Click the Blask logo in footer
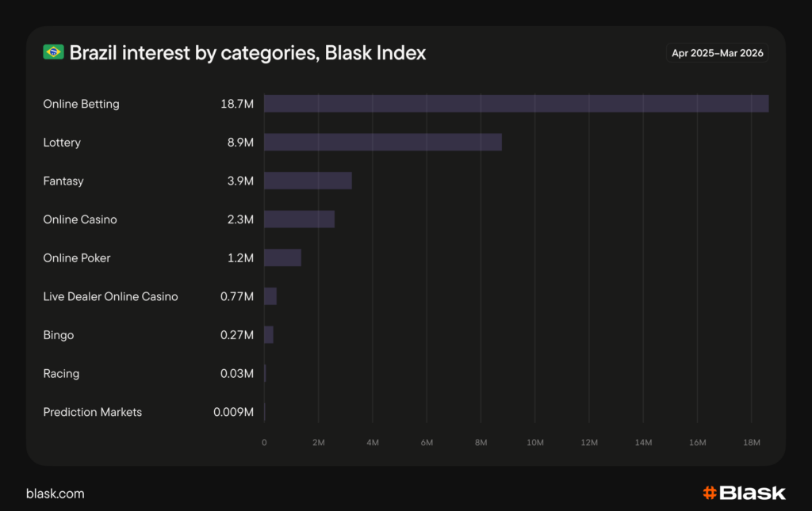Viewport: 812px width, 511px height. [744, 493]
